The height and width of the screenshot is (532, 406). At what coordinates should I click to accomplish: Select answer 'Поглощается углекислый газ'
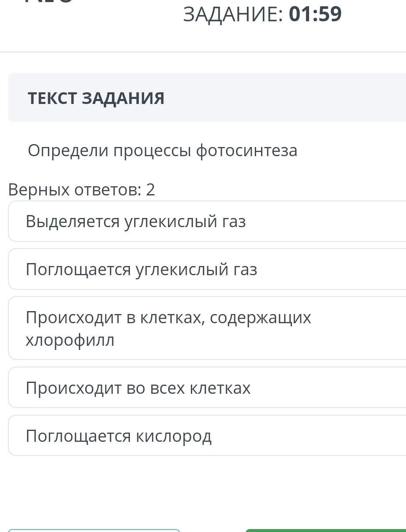tap(207, 269)
